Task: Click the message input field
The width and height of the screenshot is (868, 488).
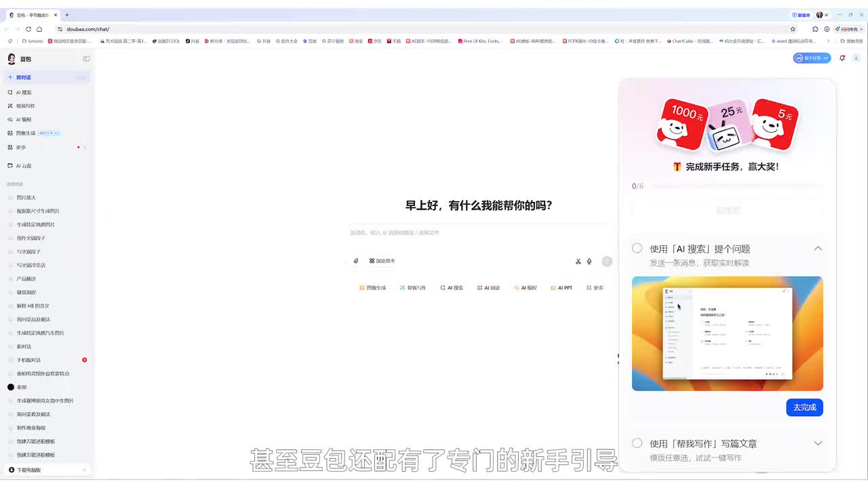Action: point(475,232)
